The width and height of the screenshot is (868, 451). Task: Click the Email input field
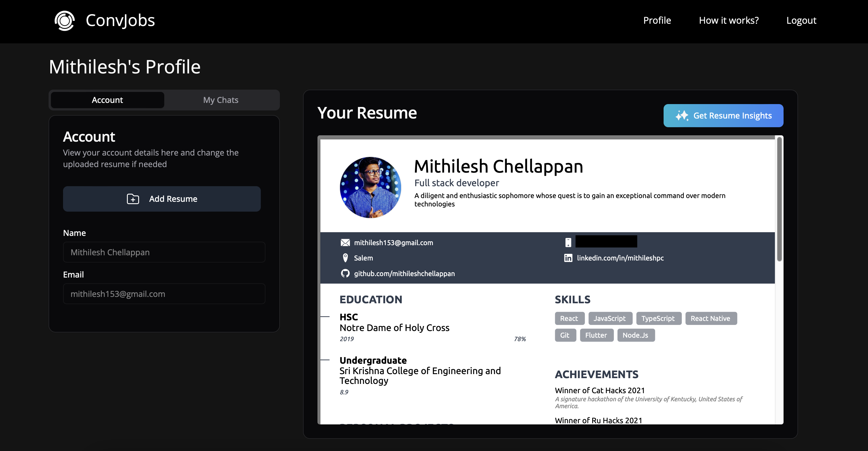pyautogui.click(x=164, y=294)
